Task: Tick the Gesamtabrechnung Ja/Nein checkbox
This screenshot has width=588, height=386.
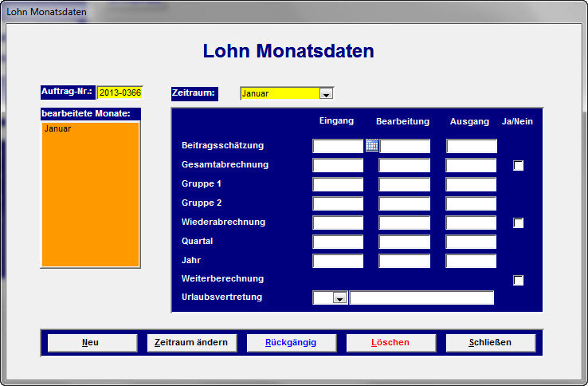Action: (x=518, y=166)
